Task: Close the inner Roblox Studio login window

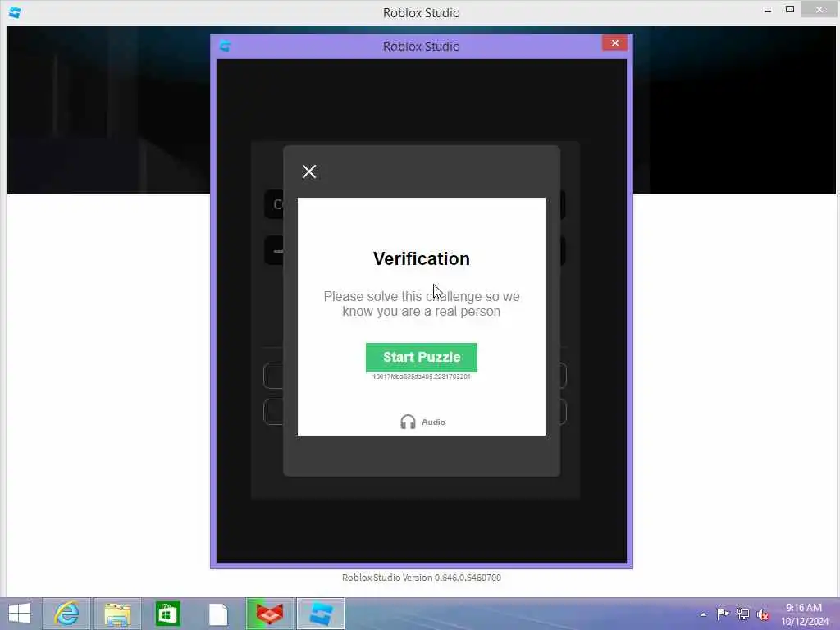Action: (614, 43)
